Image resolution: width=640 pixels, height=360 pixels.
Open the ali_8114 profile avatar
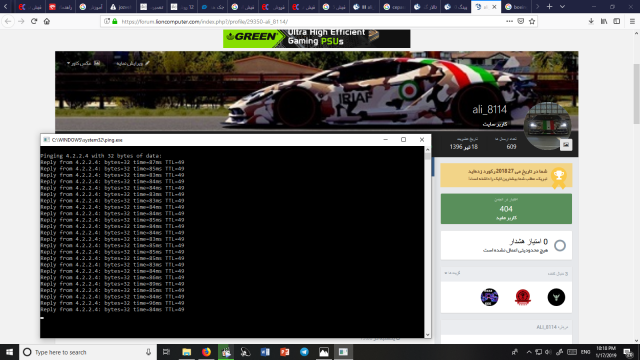pos(547,125)
